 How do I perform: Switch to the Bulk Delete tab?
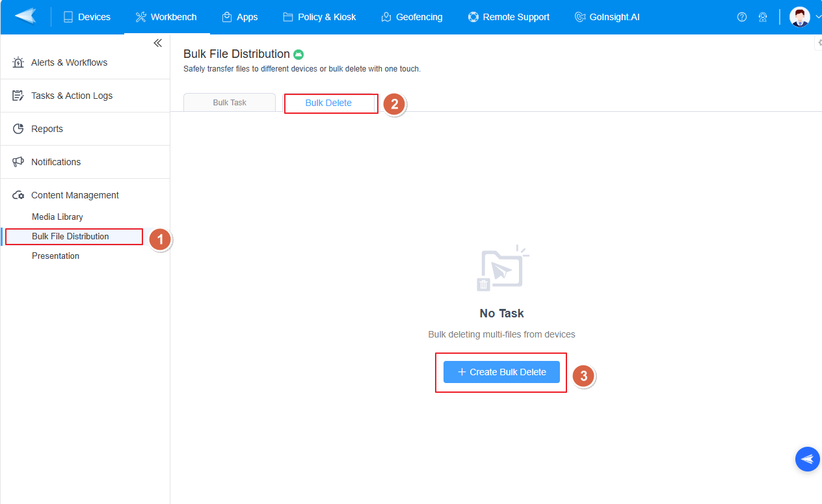coord(328,103)
